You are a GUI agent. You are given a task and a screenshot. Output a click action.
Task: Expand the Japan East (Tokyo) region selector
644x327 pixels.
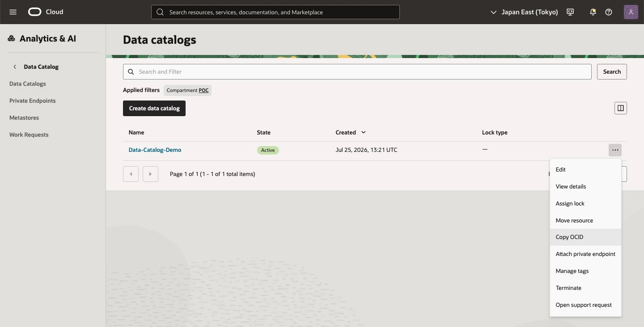point(524,12)
